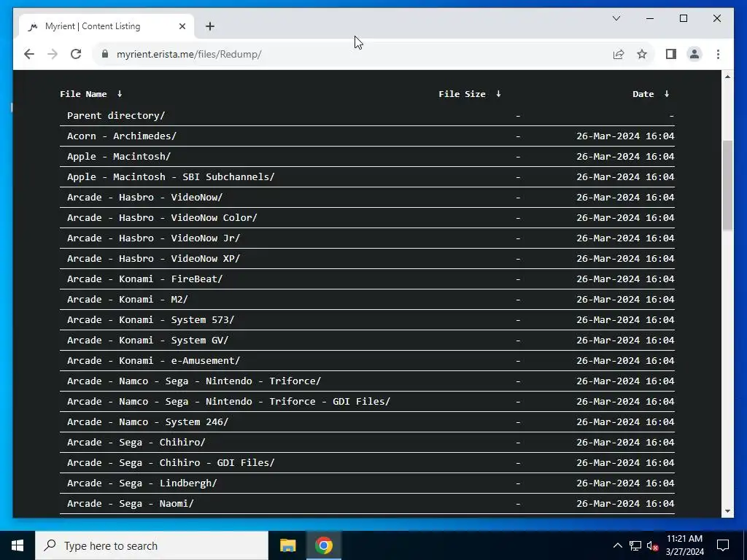Open Arcade - Hasbro - VideoNow Jr folder
The height and width of the screenshot is (560, 747).
coord(153,238)
